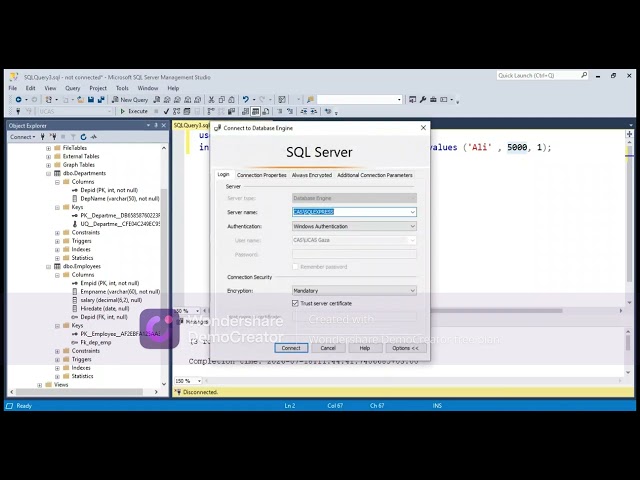Open Activity Monitor icon in Object Explorer
This screenshot has height=480, width=640.
[94, 137]
